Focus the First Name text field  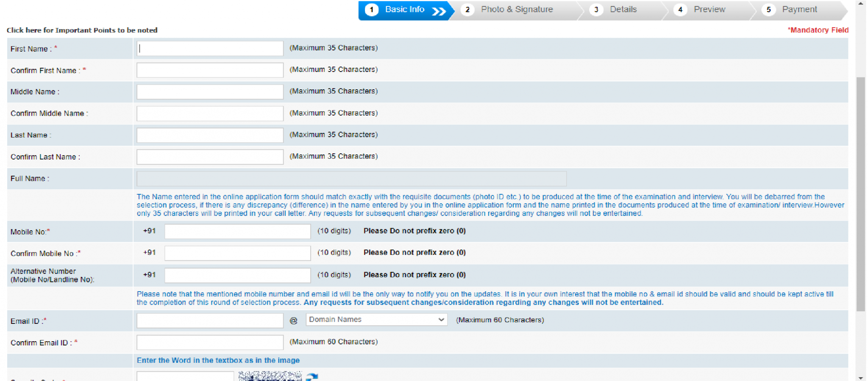(210, 48)
